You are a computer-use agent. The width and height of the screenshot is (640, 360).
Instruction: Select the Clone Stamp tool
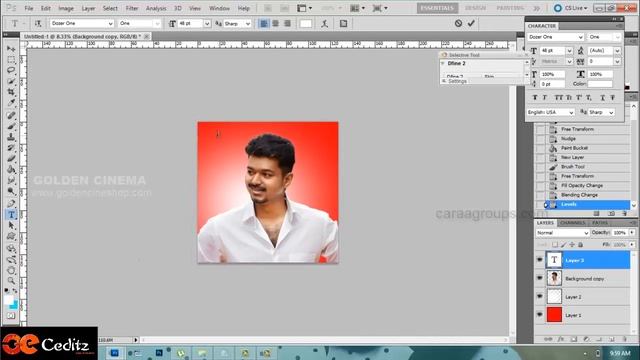point(11,137)
